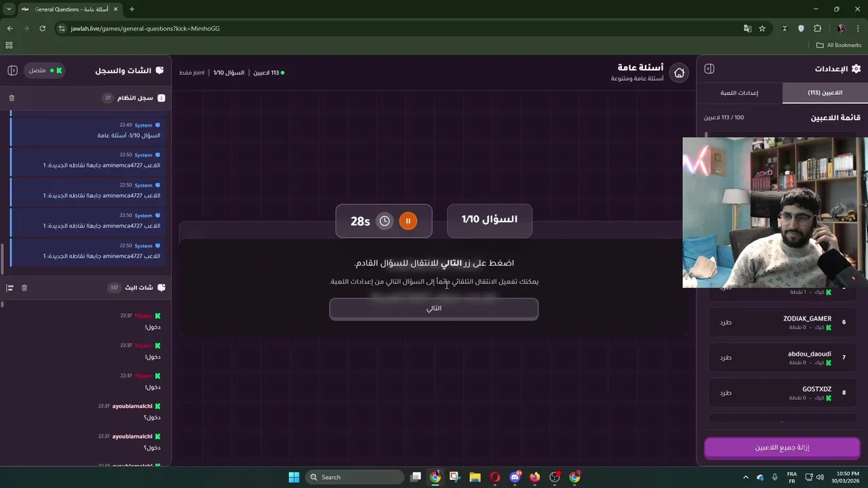Open the All Bookmarks folder
The image size is (868, 488).
(839, 45)
